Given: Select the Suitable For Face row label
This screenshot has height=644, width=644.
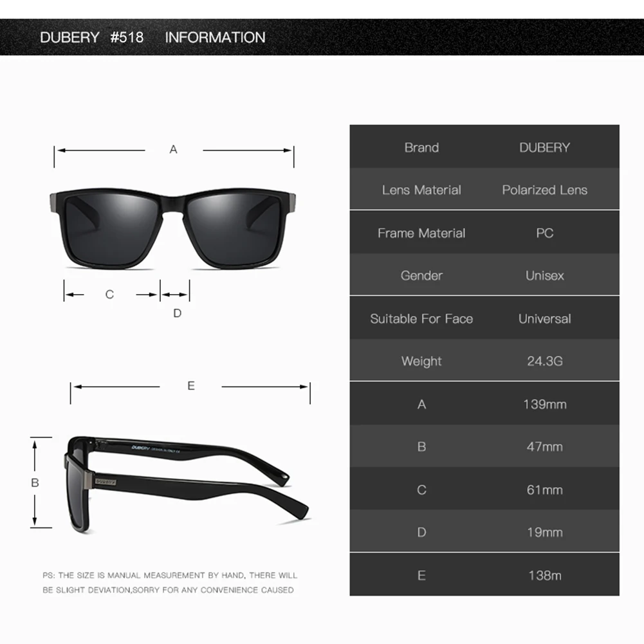Looking at the screenshot, I should click(x=421, y=318).
